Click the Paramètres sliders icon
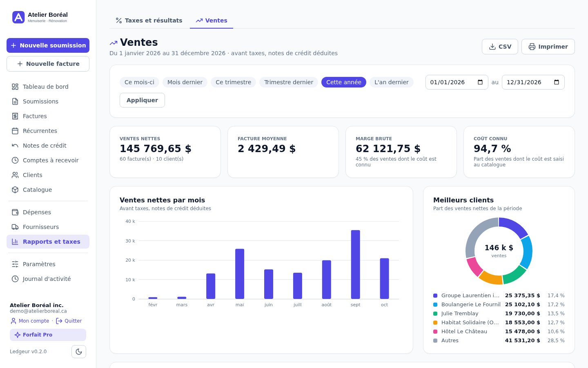The height and width of the screenshot is (368, 588). (15, 264)
